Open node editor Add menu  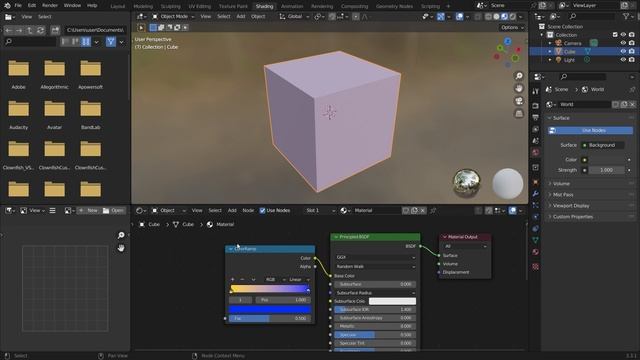point(232,211)
